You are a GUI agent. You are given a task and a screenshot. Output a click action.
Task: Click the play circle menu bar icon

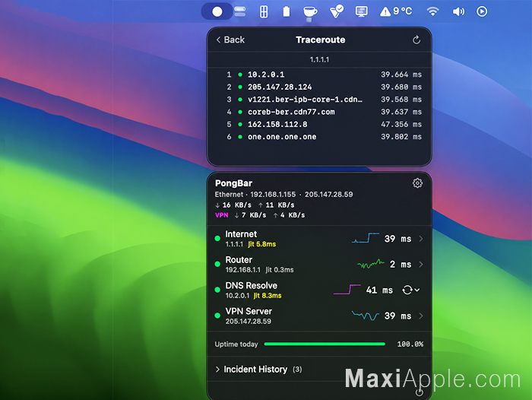click(482, 11)
